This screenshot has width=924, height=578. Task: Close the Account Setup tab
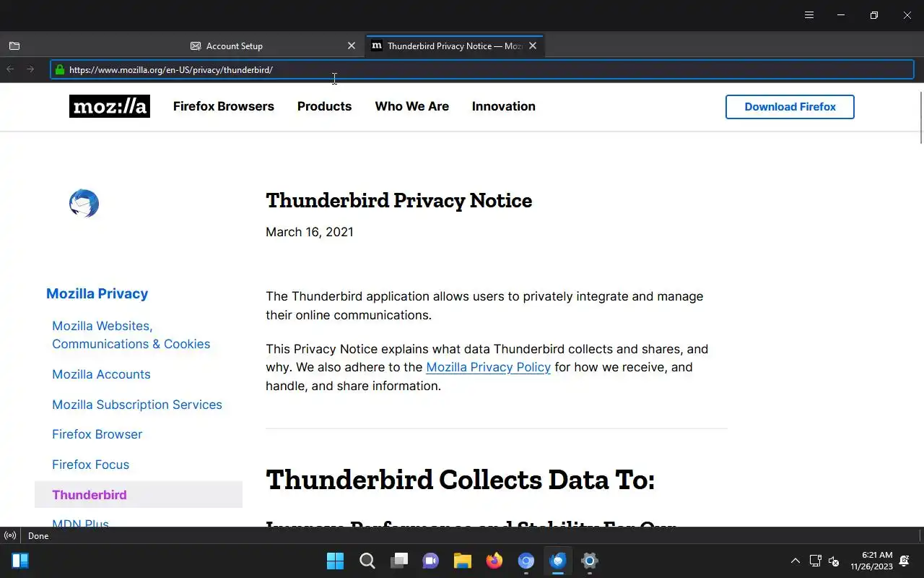(352, 46)
